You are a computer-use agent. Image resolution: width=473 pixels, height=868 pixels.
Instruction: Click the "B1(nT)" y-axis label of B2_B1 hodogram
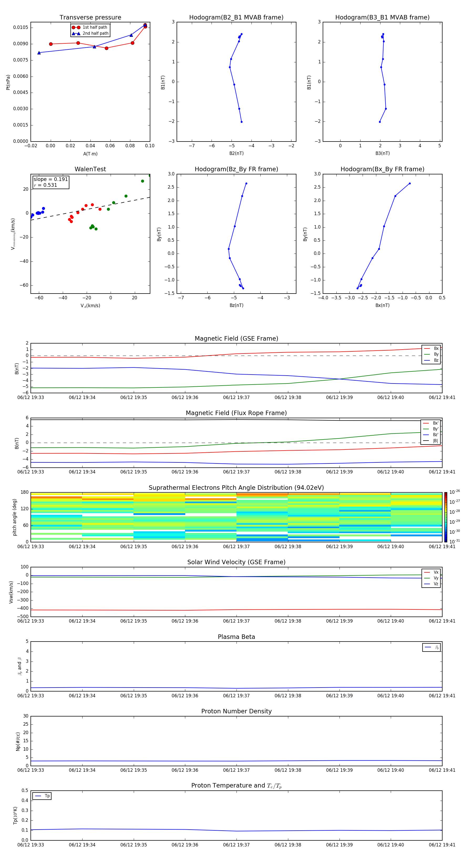coord(163,82)
